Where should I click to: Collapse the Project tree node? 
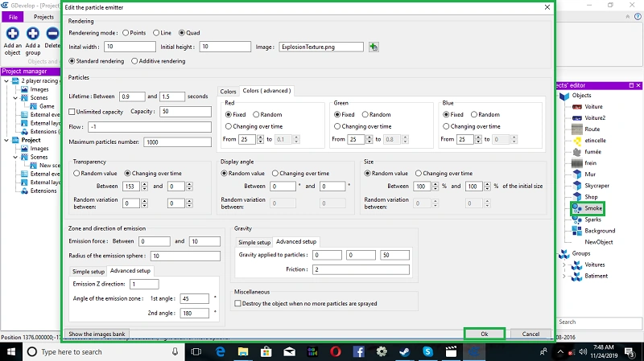6,140
